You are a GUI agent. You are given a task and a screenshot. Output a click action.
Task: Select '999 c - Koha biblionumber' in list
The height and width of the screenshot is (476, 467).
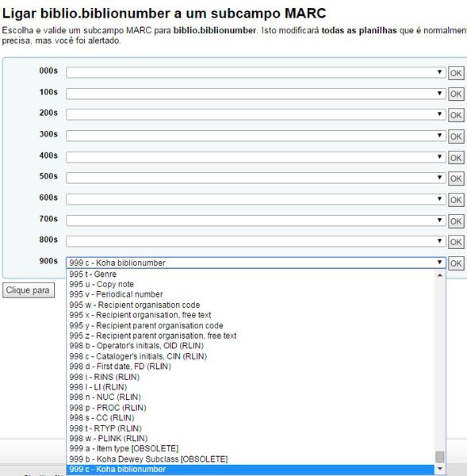point(251,469)
